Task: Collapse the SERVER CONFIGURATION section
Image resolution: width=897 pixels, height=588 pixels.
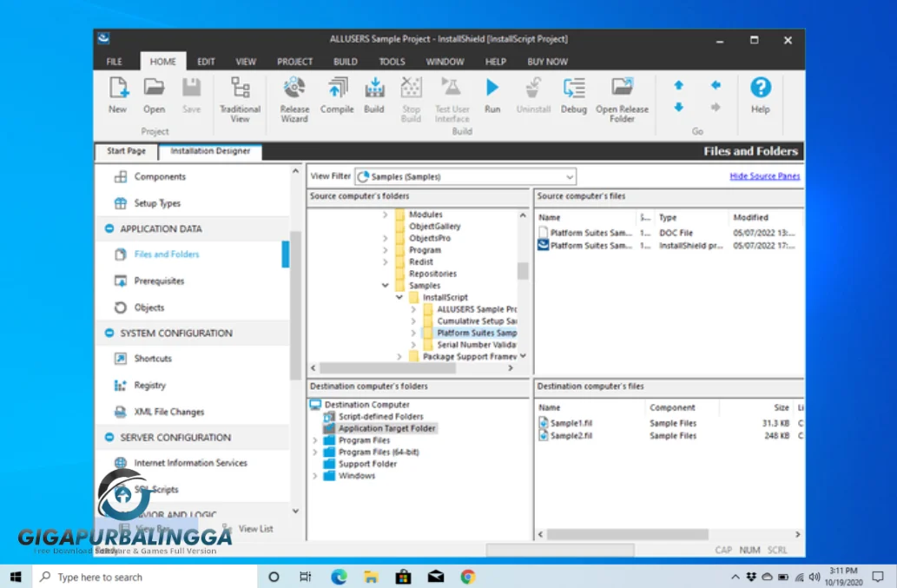Action: tap(109, 438)
